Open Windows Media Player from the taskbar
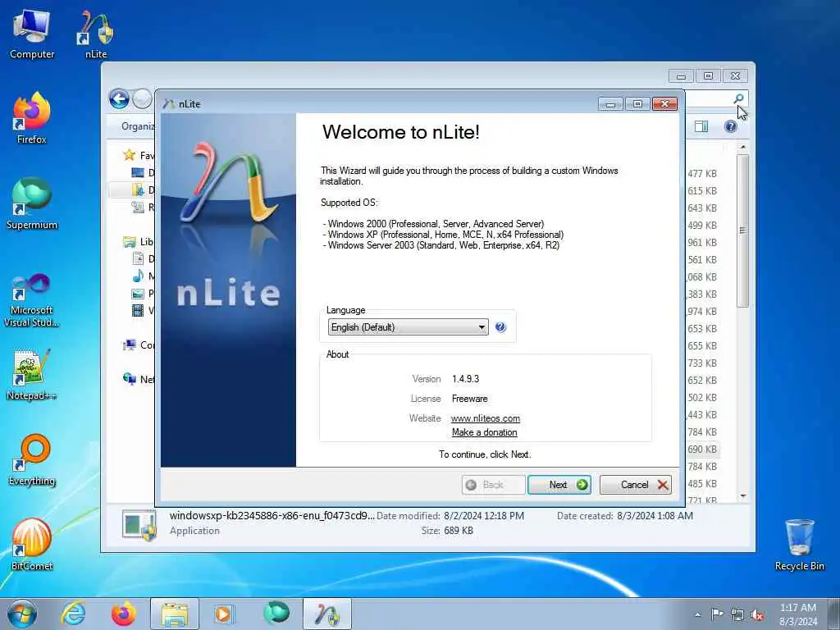 coord(223,614)
